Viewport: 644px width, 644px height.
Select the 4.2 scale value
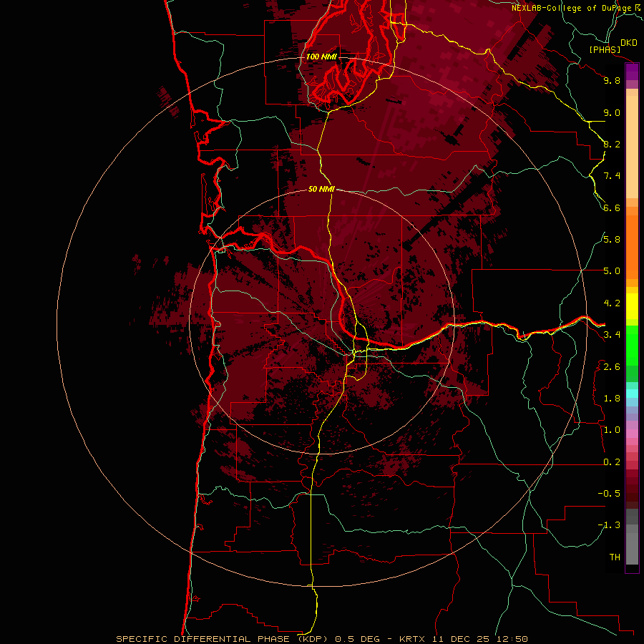(x=612, y=303)
